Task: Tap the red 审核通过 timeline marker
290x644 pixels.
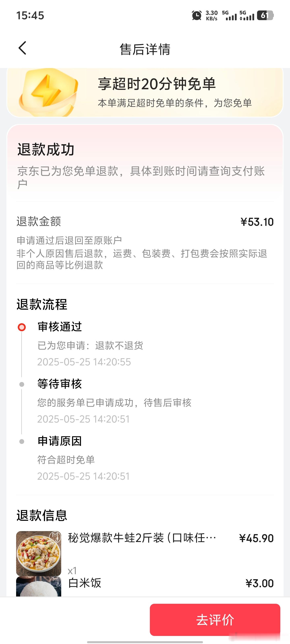Action: pyautogui.click(x=22, y=327)
